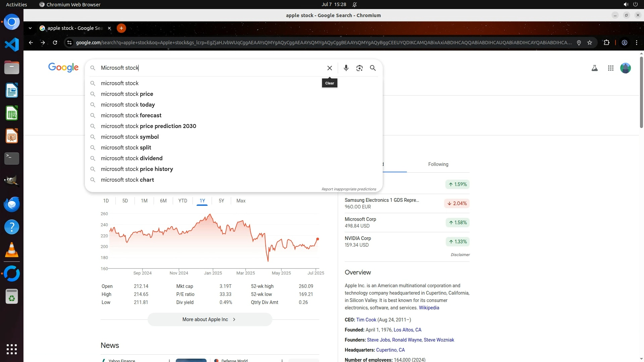Viewport: 644px width, 362px height.
Task: Choose suggestion microsoft stock dividend
Action: (131, 158)
